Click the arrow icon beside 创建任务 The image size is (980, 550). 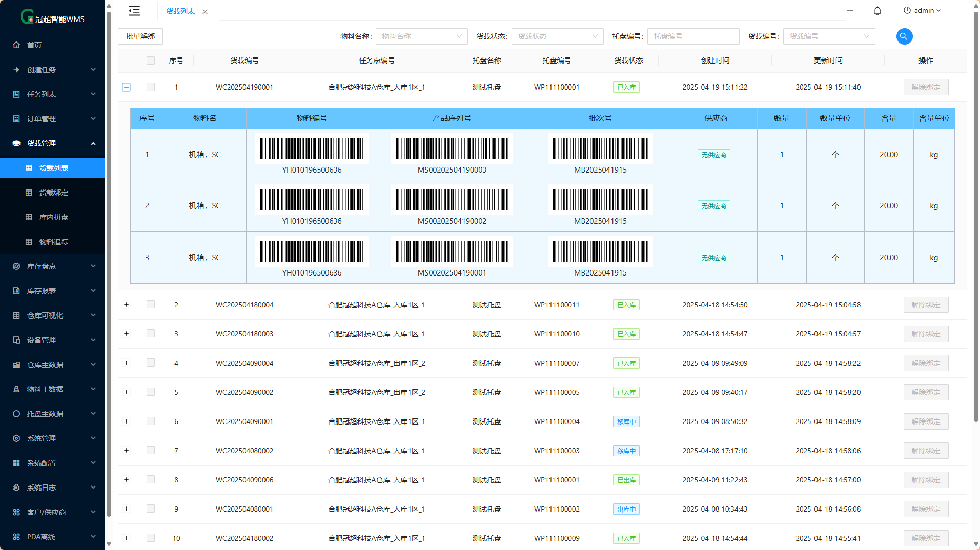16,70
